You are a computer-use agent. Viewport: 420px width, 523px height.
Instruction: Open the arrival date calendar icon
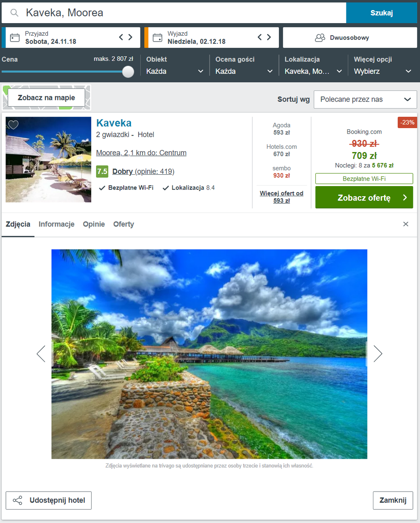pos(15,38)
